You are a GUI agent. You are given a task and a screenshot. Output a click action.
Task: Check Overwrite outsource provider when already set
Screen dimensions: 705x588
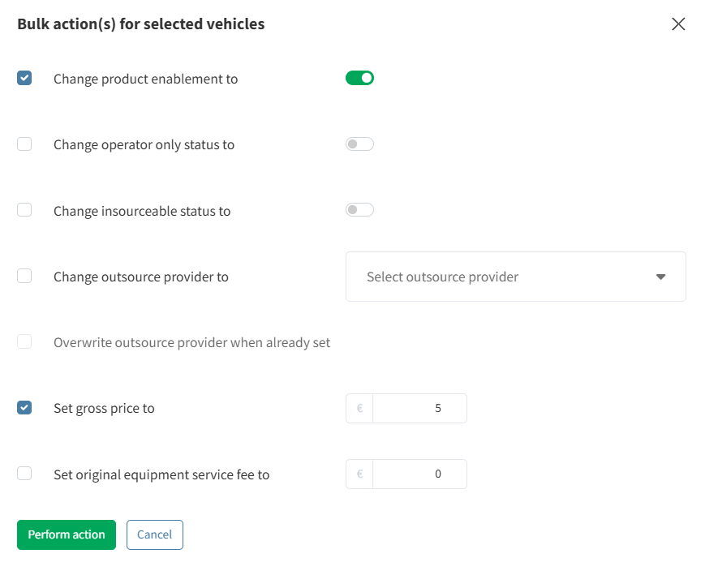click(24, 342)
